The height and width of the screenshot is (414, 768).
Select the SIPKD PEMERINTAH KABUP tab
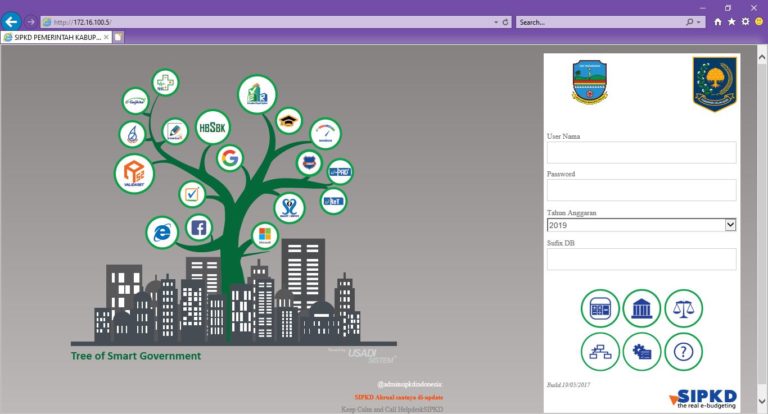pos(56,37)
